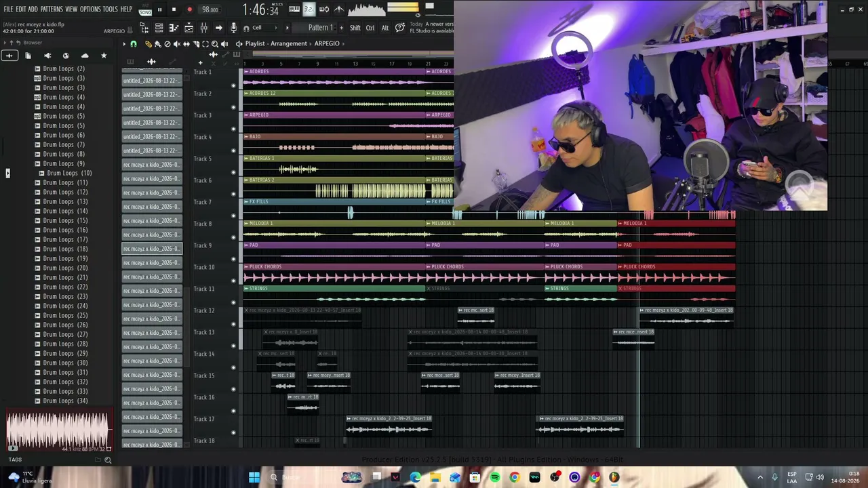868x488 pixels.
Task: Select the Delete tool in Playlist
Action: point(167,44)
